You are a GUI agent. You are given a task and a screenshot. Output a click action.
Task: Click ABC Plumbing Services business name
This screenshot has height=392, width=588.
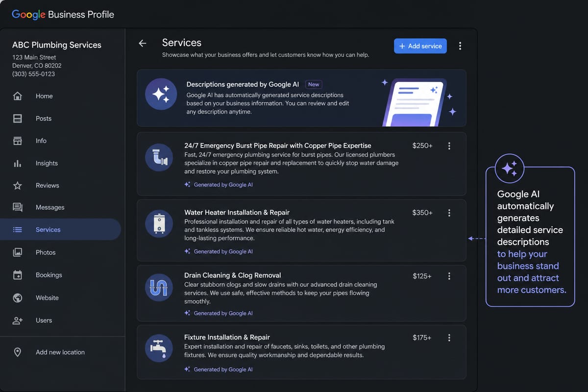[57, 45]
